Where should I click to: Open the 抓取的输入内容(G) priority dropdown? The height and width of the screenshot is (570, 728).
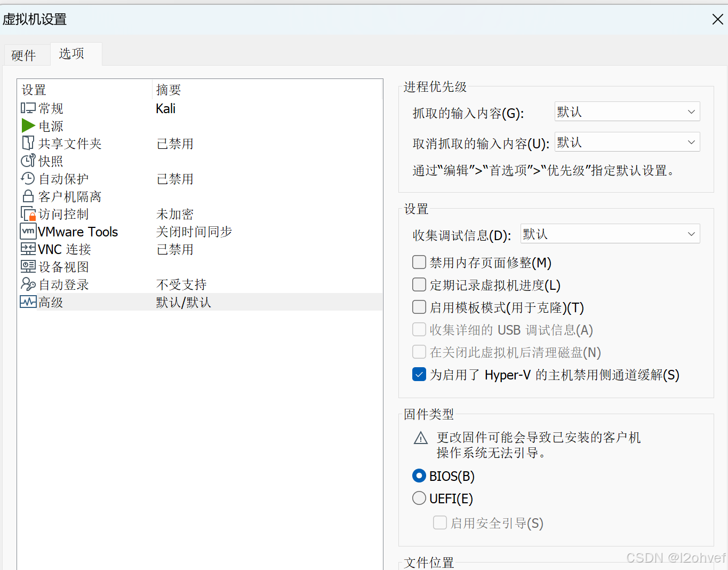(627, 112)
